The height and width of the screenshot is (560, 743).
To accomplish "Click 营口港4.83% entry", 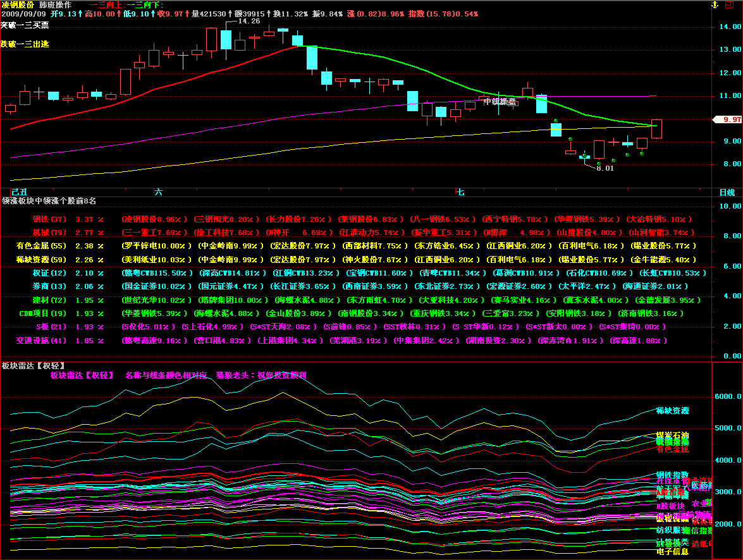I will [223, 341].
